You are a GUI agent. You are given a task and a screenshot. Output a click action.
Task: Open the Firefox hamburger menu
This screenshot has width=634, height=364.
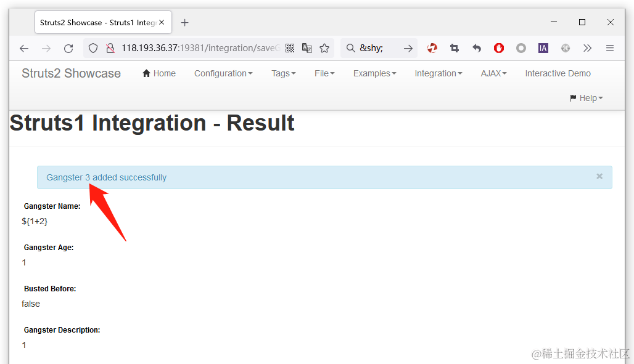(610, 49)
